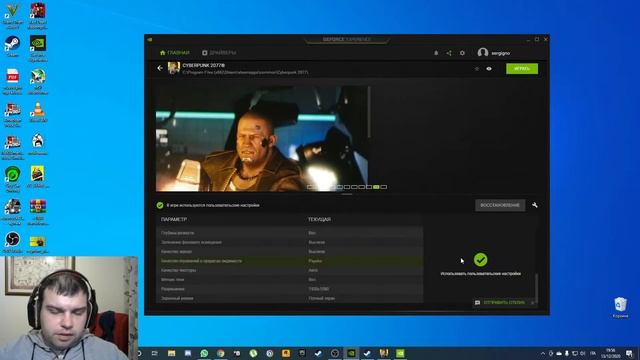
Task: Click the GTA V desktop shortcut
Action: click(x=12, y=16)
